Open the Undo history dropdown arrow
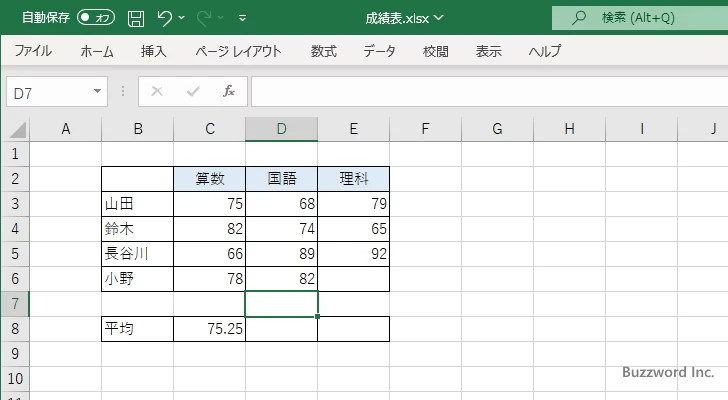 click(184, 18)
